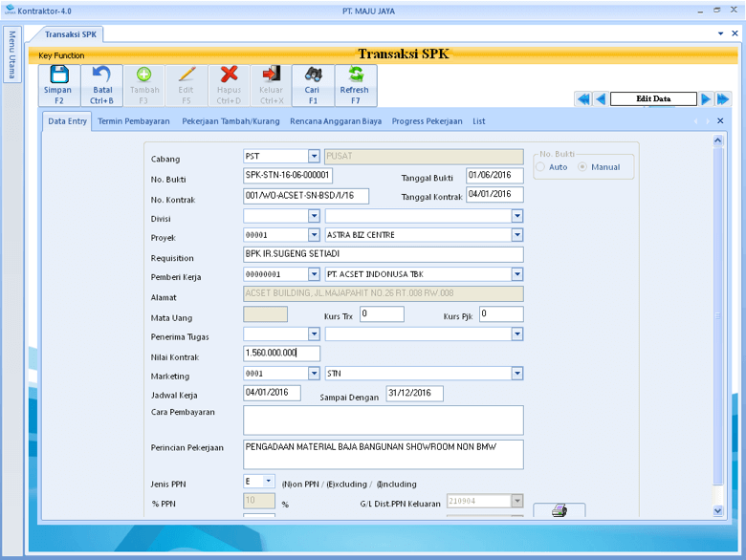Click the Edit Data status box
The height and width of the screenshot is (560, 746).
pyautogui.click(x=653, y=98)
